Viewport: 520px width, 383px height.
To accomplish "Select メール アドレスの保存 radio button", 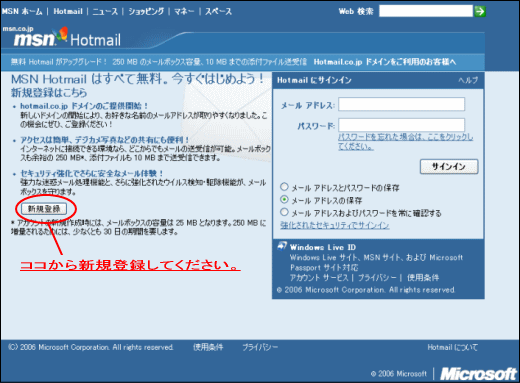I will [284, 199].
